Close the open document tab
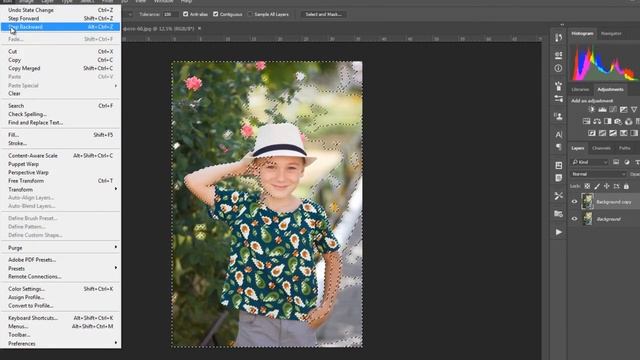The width and height of the screenshot is (640, 360). 200,28
